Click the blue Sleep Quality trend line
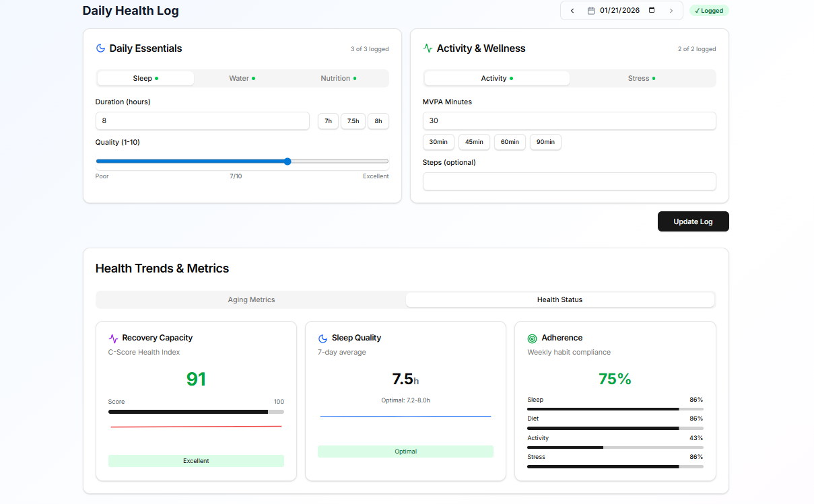Image resolution: width=814 pixels, height=504 pixels. [405, 417]
